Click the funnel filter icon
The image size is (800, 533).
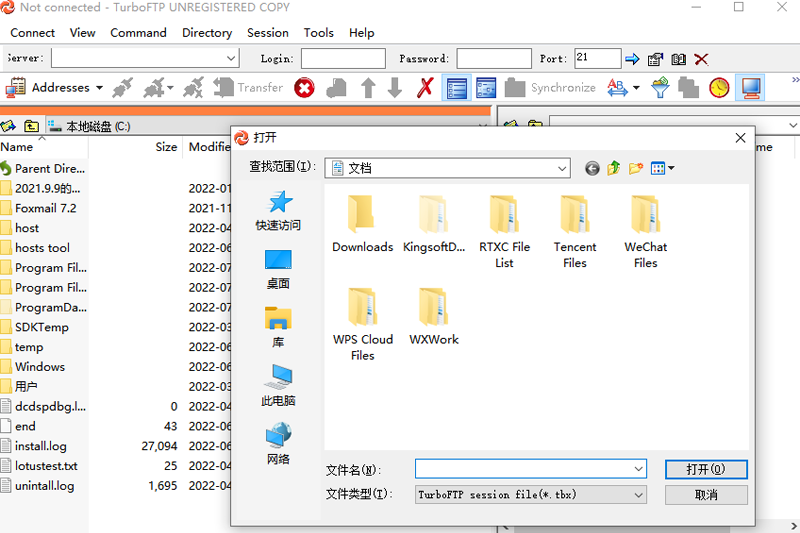coord(660,88)
